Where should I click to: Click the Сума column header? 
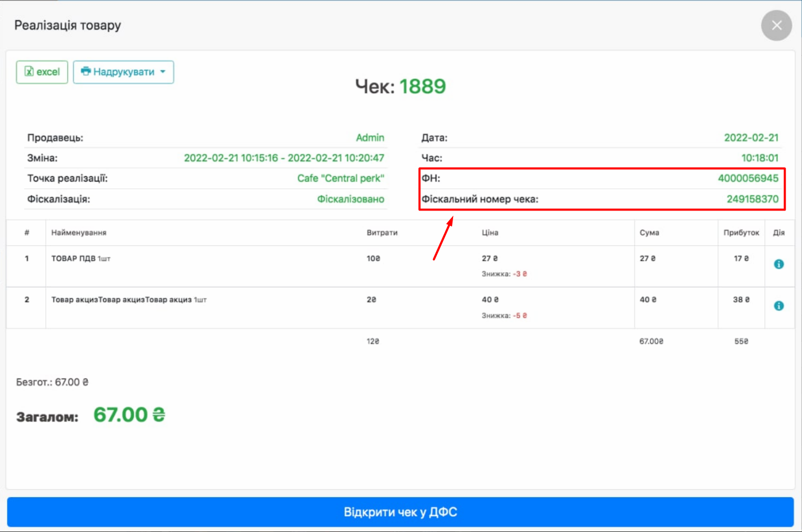click(x=649, y=233)
